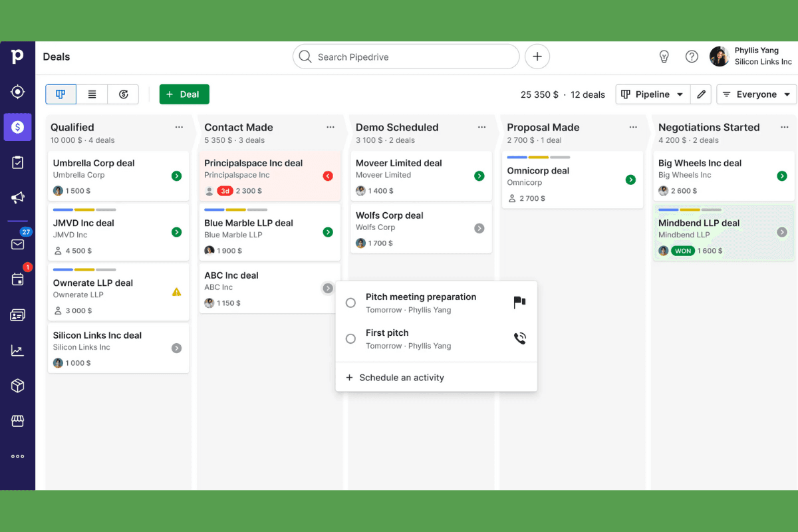Open the Marketplace storefront icon

coord(17,420)
